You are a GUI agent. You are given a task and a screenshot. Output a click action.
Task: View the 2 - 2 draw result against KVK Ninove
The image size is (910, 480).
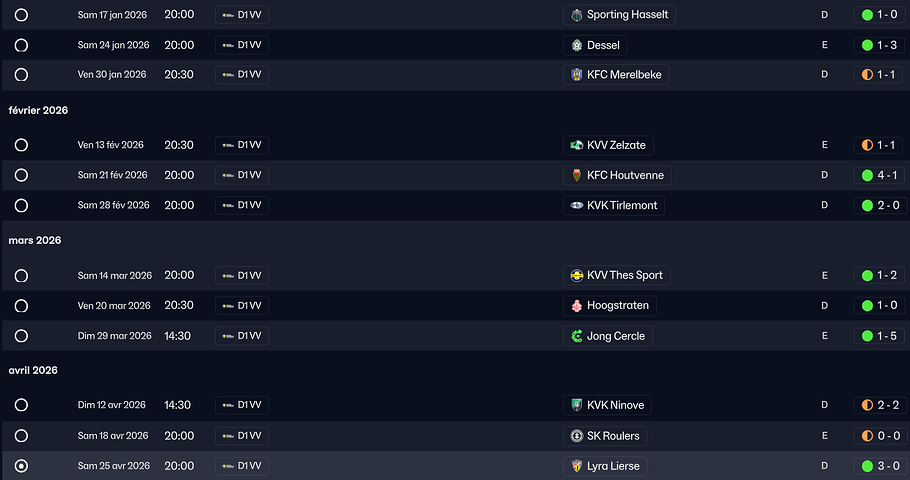click(879, 405)
